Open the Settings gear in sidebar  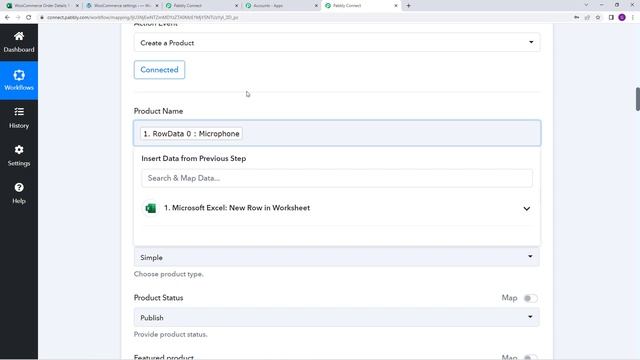[19, 156]
